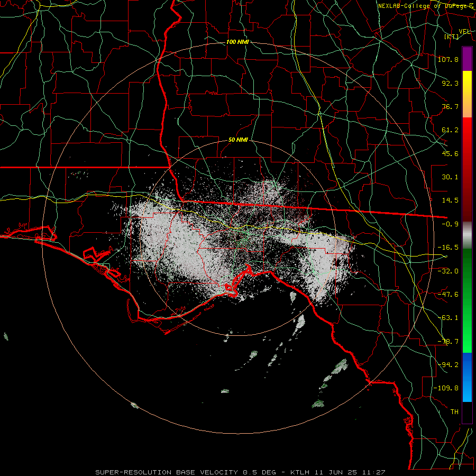
Task: Click the KTLH station ID in caption
Action: pos(300,472)
